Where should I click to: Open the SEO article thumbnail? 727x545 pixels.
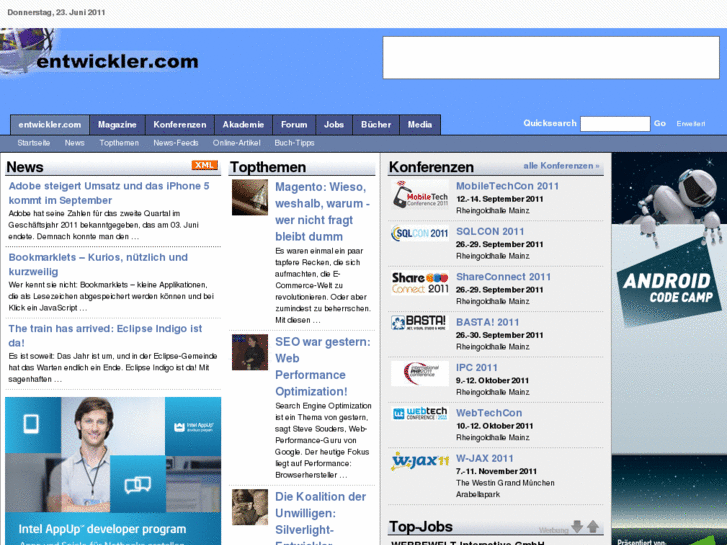click(x=250, y=352)
